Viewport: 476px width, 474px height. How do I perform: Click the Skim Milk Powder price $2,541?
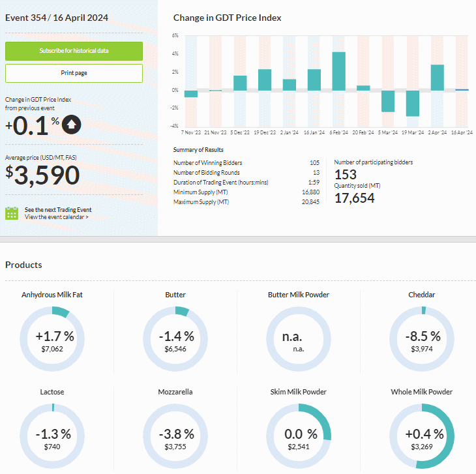tap(299, 447)
